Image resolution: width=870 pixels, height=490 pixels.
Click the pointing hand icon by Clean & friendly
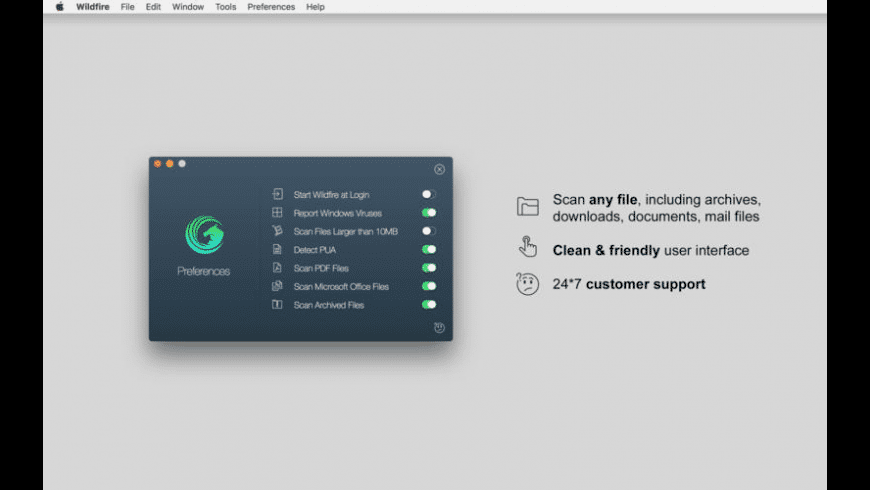click(x=527, y=246)
